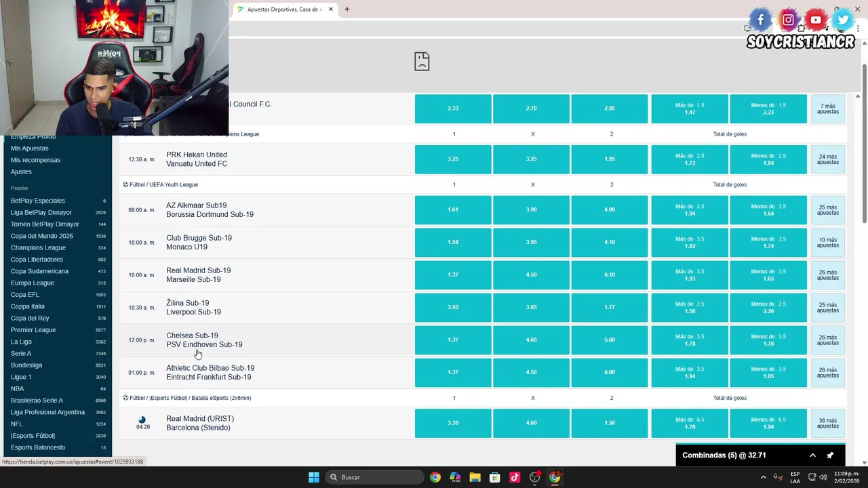868x488 pixels.
Task: Bet 4.10 on Monaco U19 win
Action: [609, 243]
